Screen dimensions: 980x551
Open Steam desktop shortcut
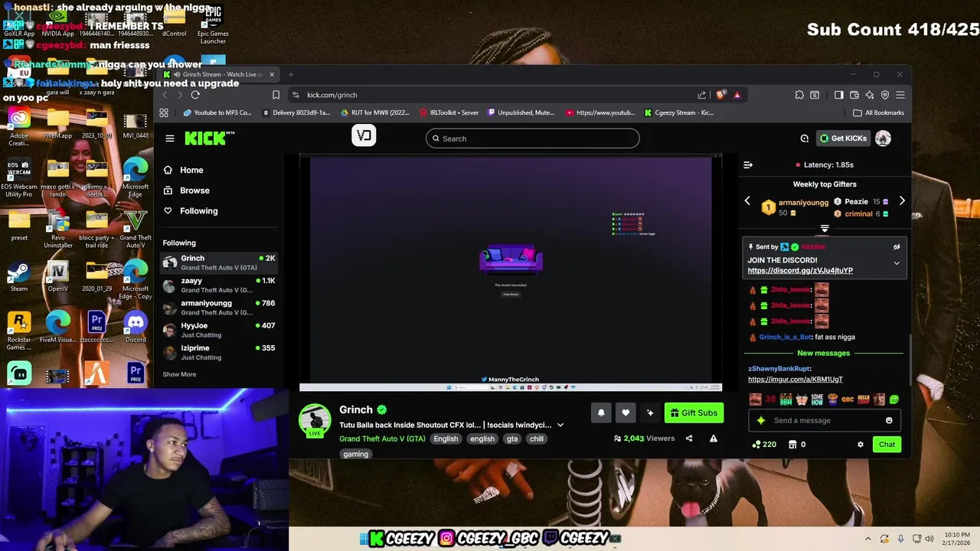pos(19,276)
